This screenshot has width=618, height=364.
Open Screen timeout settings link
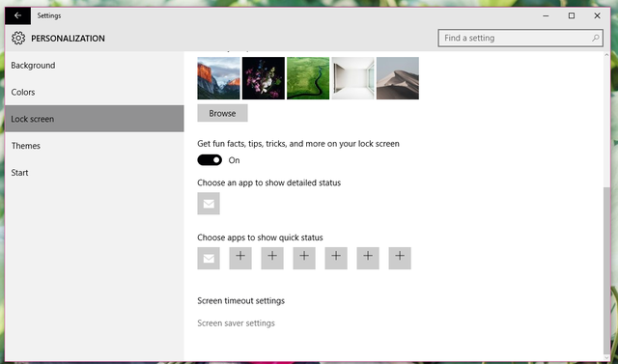pos(240,301)
